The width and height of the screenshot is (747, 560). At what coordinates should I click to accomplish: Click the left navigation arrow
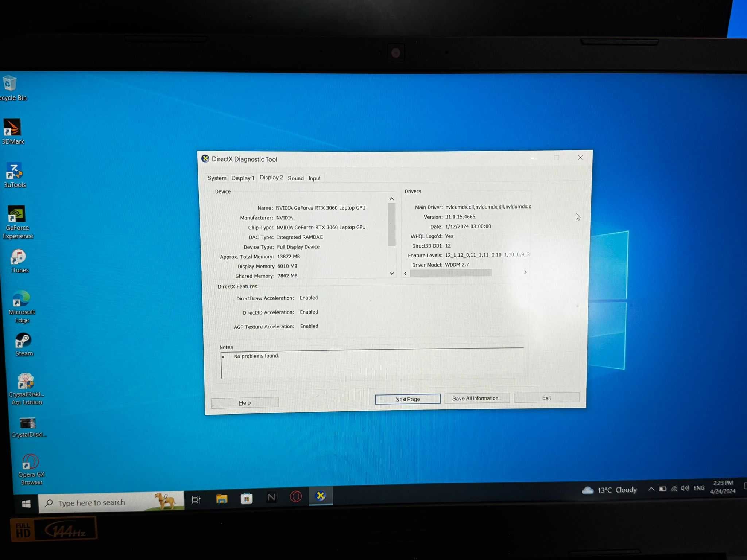[406, 272]
